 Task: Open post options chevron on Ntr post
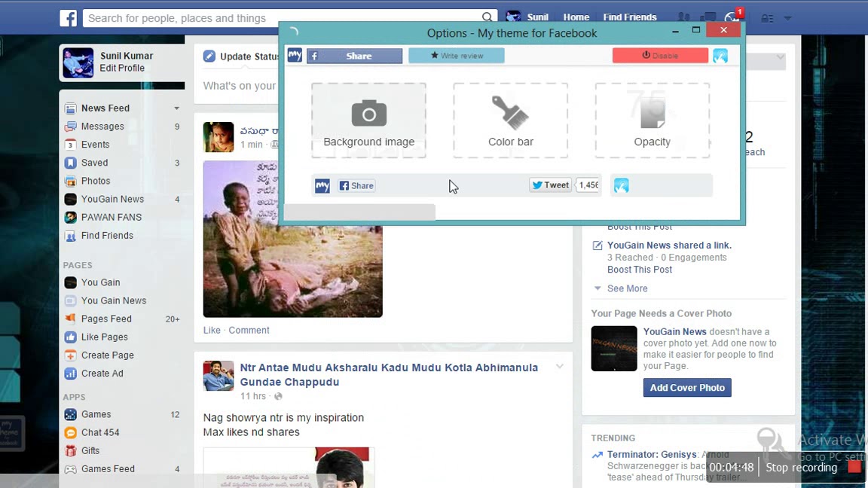point(560,366)
